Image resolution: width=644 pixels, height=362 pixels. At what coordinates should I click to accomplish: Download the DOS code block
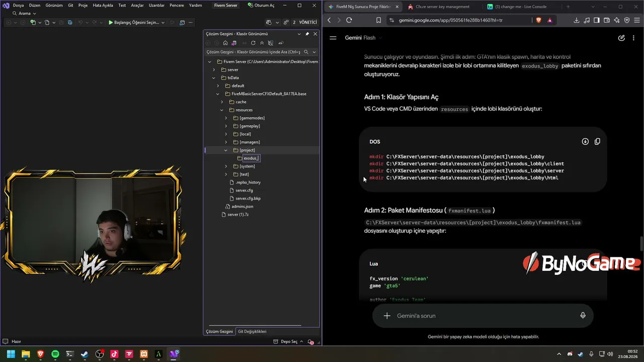click(x=585, y=141)
